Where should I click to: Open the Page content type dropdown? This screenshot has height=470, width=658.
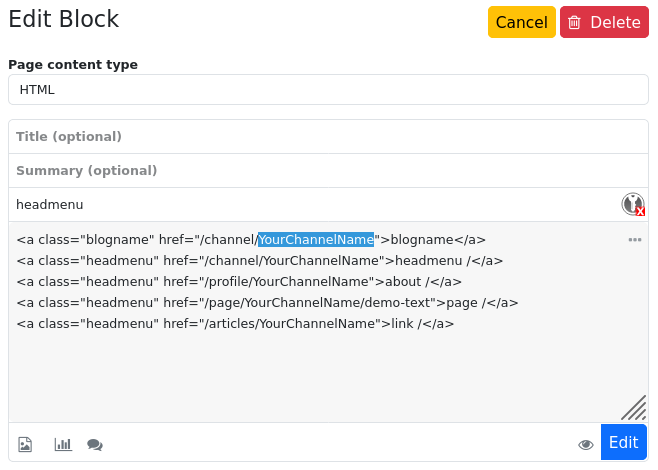pos(328,89)
